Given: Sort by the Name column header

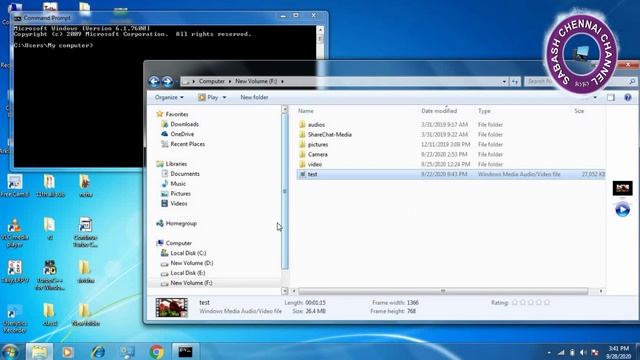Looking at the screenshot, I should (x=306, y=111).
